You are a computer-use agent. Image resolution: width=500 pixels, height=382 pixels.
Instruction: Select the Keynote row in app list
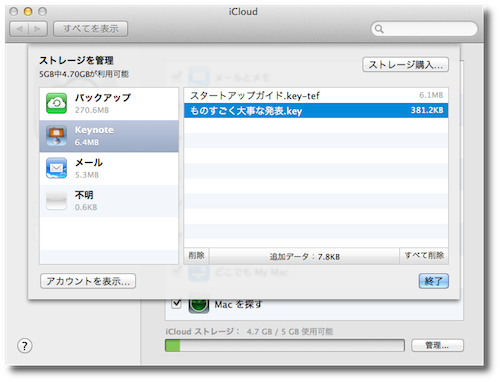tap(109, 136)
